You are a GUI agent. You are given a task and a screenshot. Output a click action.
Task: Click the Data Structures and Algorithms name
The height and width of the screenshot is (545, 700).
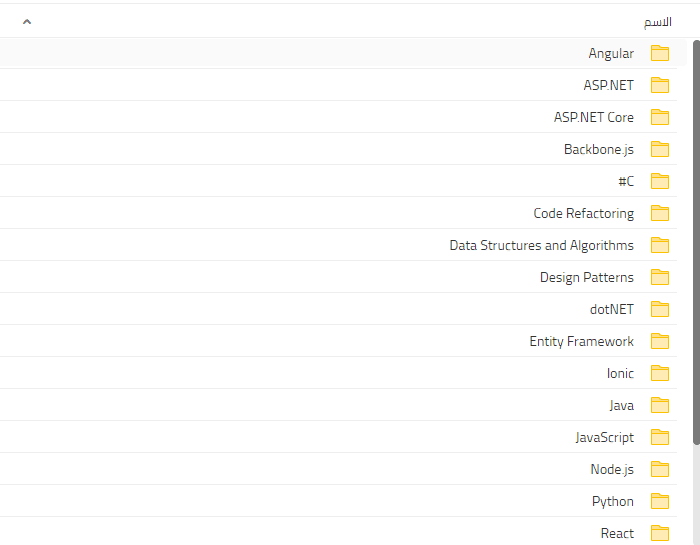pos(541,245)
